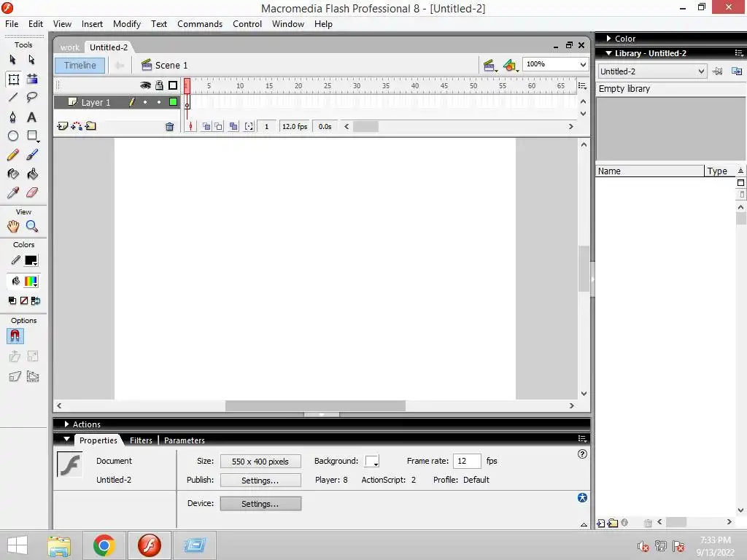Open the zoom 100% dropdown
Image resolution: width=747 pixels, height=560 pixels.
click(583, 64)
